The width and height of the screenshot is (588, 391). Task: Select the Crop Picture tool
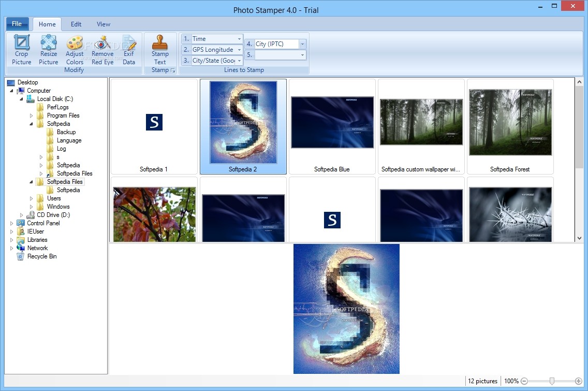(21, 50)
